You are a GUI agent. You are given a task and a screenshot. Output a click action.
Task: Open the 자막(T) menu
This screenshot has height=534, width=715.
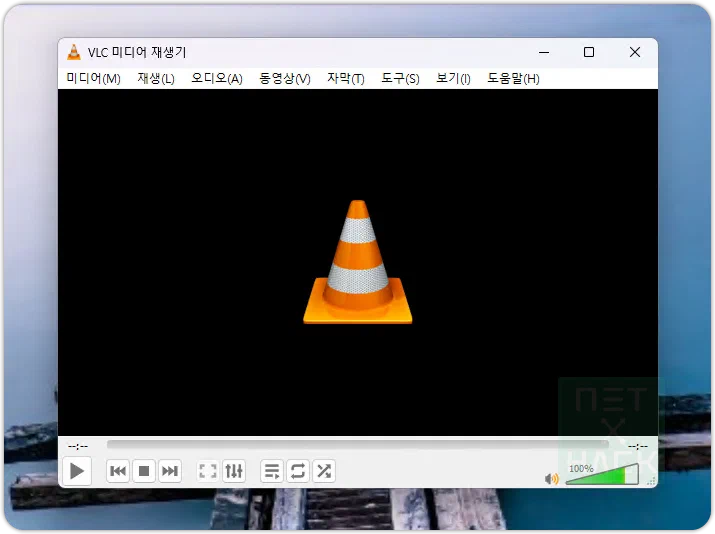tap(346, 78)
